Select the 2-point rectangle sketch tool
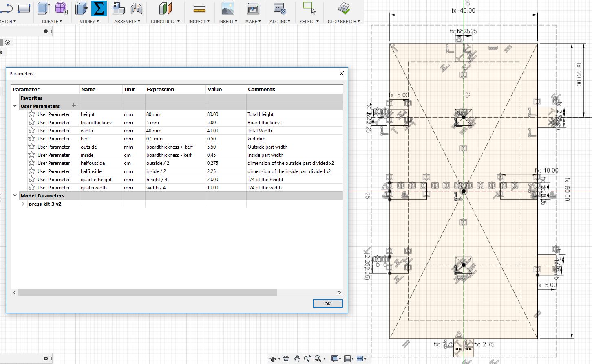The image size is (592, 364). coord(24,9)
